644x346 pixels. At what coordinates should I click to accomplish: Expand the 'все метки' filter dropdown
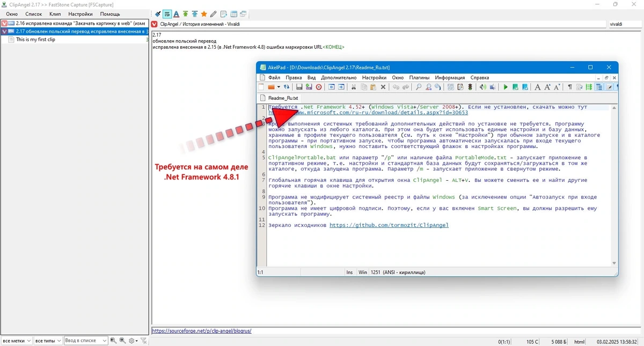point(17,341)
